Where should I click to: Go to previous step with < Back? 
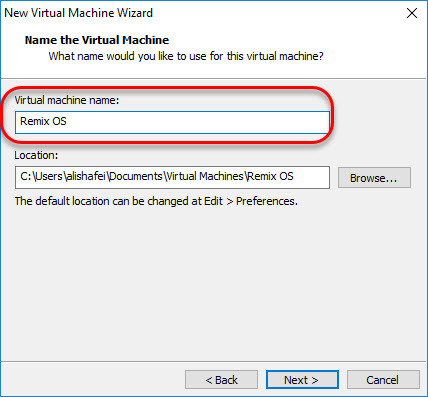click(221, 380)
